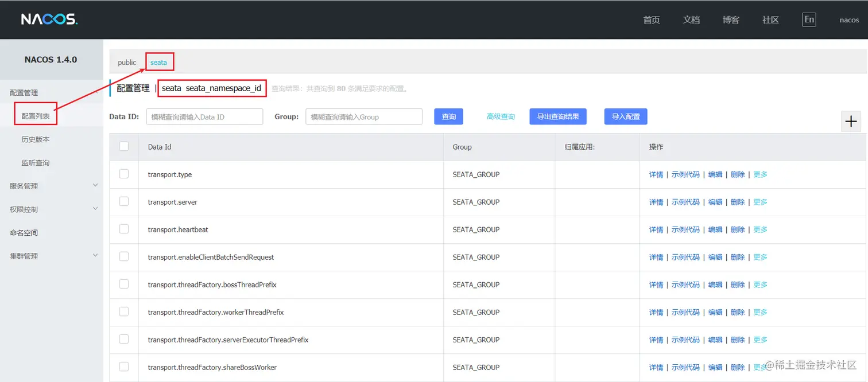Click 编辑 for transport.type
Screen dimensions: 868x382
pos(715,174)
